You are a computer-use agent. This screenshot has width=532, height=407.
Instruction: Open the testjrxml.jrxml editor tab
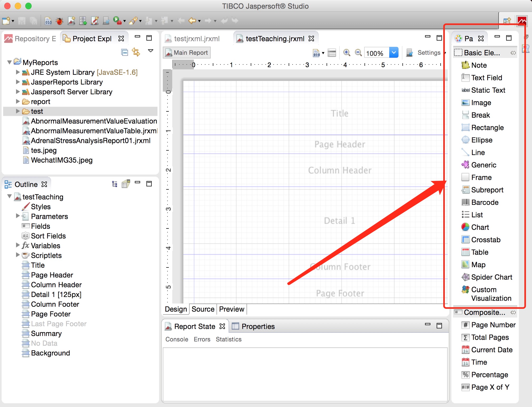pyautogui.click(x=193, y=39)
